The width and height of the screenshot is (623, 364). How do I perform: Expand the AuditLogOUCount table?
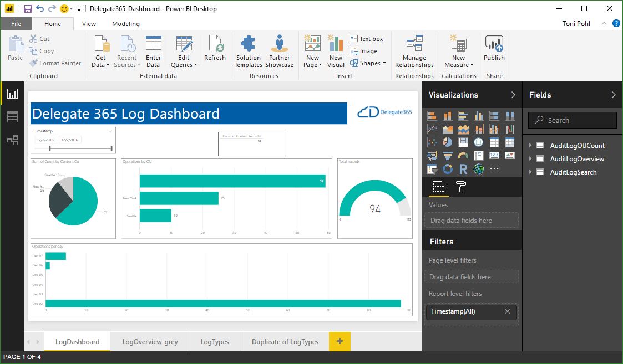[531, 146]
